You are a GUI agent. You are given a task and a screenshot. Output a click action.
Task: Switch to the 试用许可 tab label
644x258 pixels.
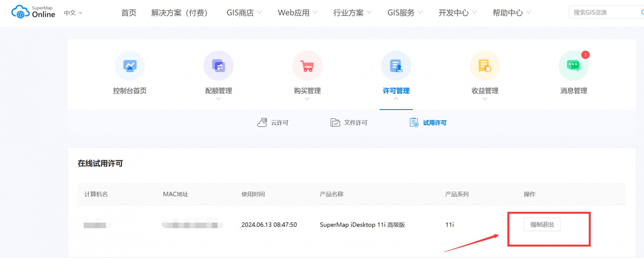pos(435,123)
